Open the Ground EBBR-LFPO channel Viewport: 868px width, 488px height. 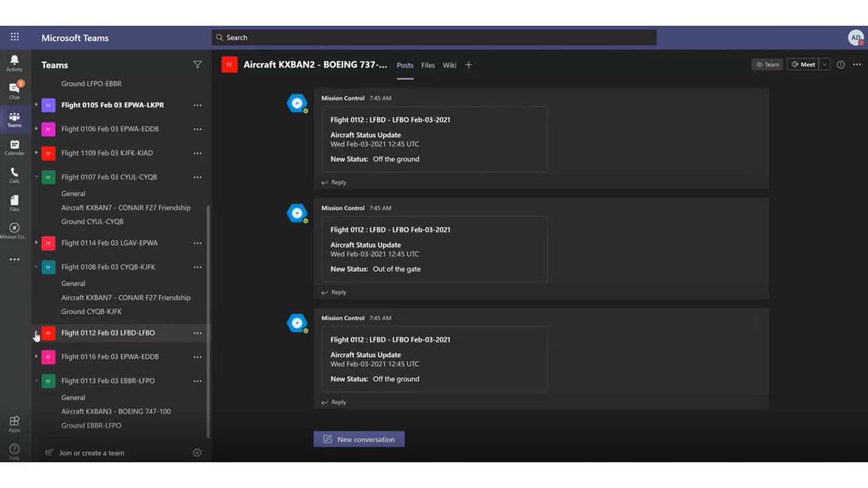click(92, 426)
